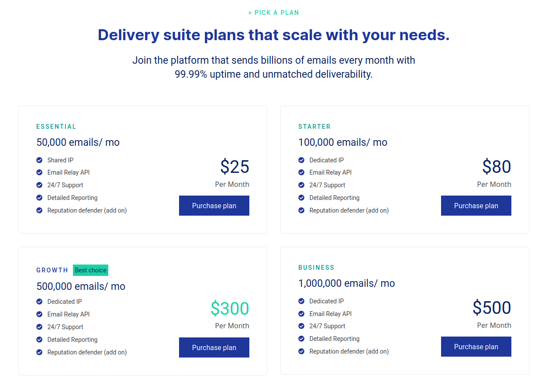545x392 pixels.
Task: Click Reputation defender checkmark in Business plan
Action: (x=301, y=351)
